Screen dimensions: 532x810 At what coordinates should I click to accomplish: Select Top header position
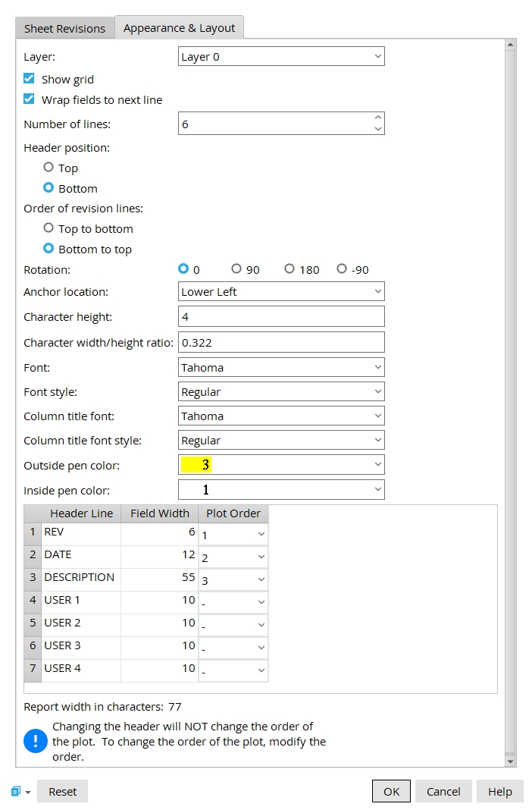coord(49,168)
